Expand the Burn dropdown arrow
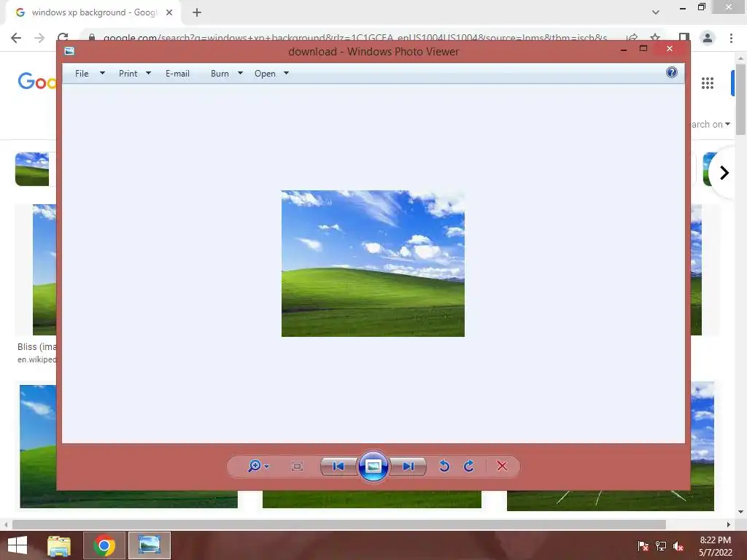This screenshot has width=747, height=560. tap(240, 74)
